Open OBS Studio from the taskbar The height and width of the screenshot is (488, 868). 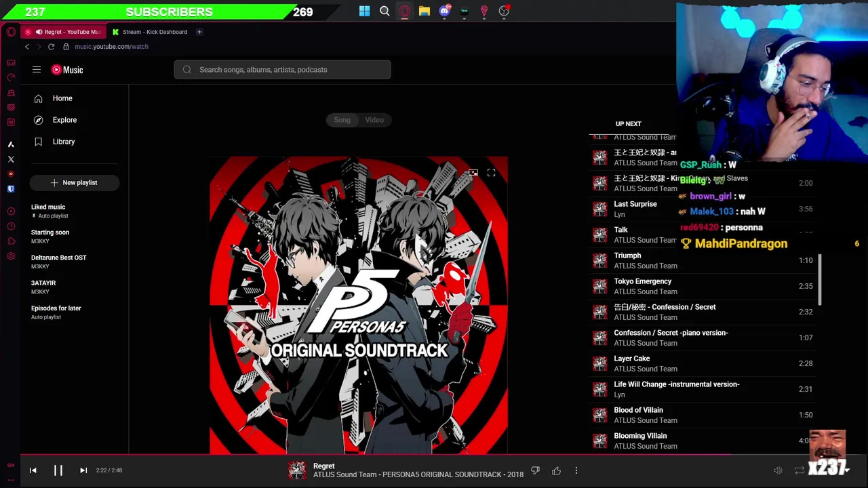coord(504,11)
